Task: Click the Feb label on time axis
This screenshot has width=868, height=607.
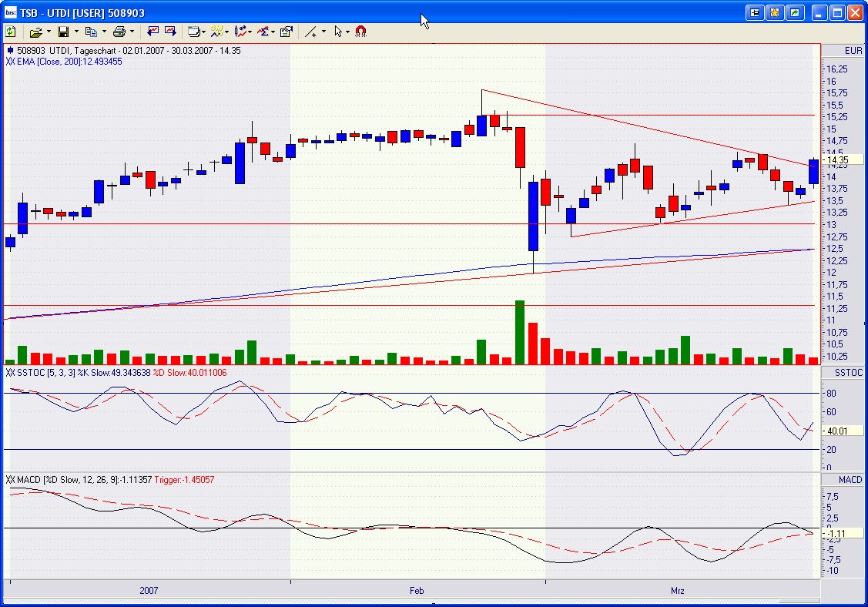Action: 417,591
